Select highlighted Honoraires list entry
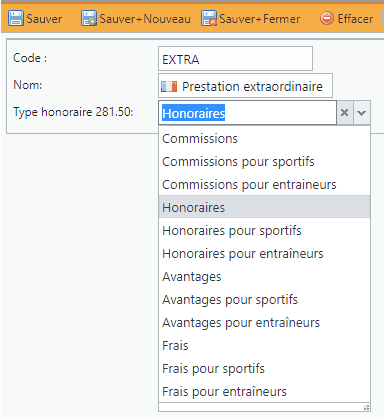This screenshot has width=384, height=419. click(264, 207)
